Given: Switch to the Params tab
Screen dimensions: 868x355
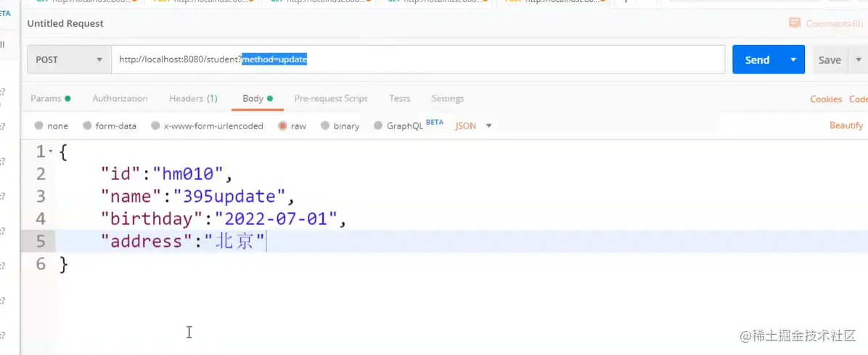Looking at the screenshot, I should tap(50, 99).
